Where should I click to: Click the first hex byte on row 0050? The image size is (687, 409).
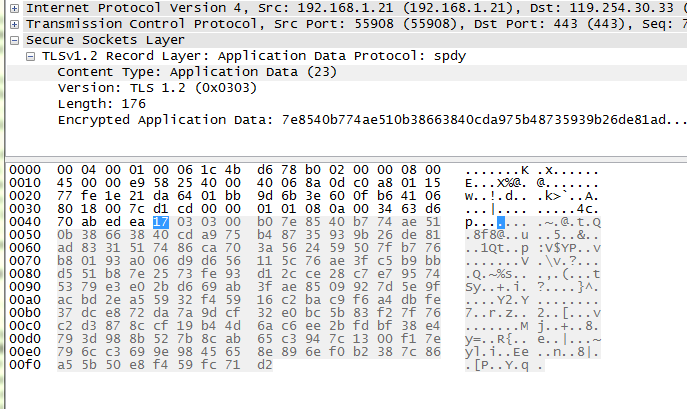tap(65, 234)
